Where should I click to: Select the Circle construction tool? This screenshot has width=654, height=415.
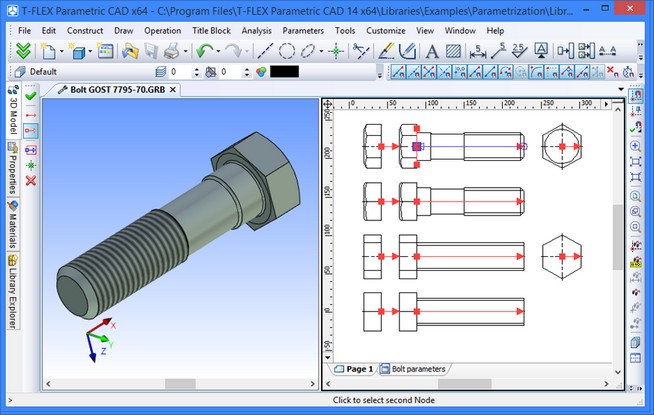[x=286, y=51]
